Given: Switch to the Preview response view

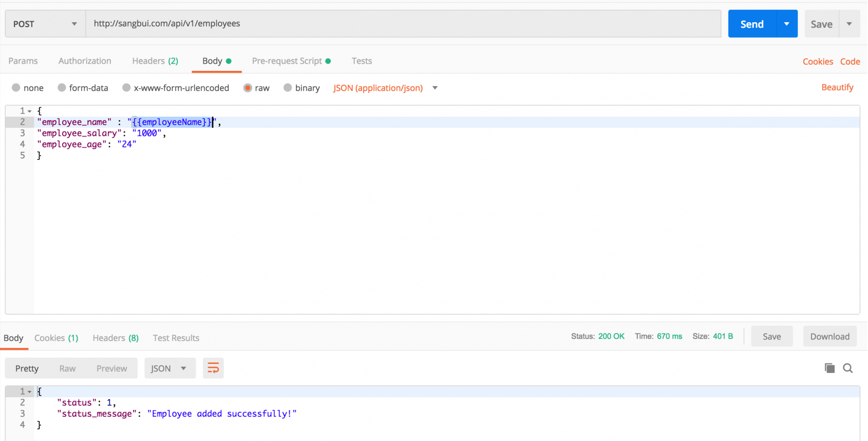Looking at the screenshot, I should click(x=111, y=368).
